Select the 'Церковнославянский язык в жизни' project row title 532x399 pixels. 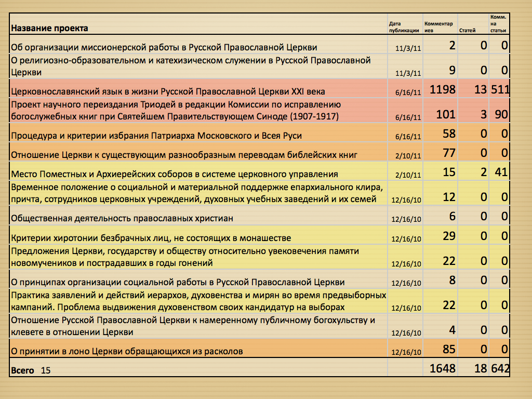click(168, 91)
